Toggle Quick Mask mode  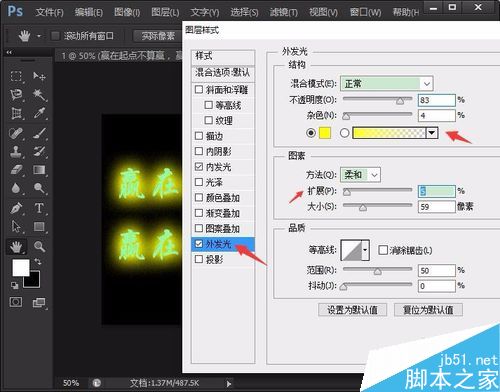click(x=16, y=302)
